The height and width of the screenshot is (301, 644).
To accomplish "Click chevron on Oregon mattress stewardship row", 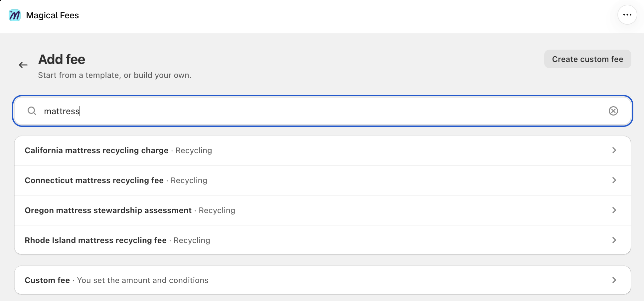I will [614, 210].
